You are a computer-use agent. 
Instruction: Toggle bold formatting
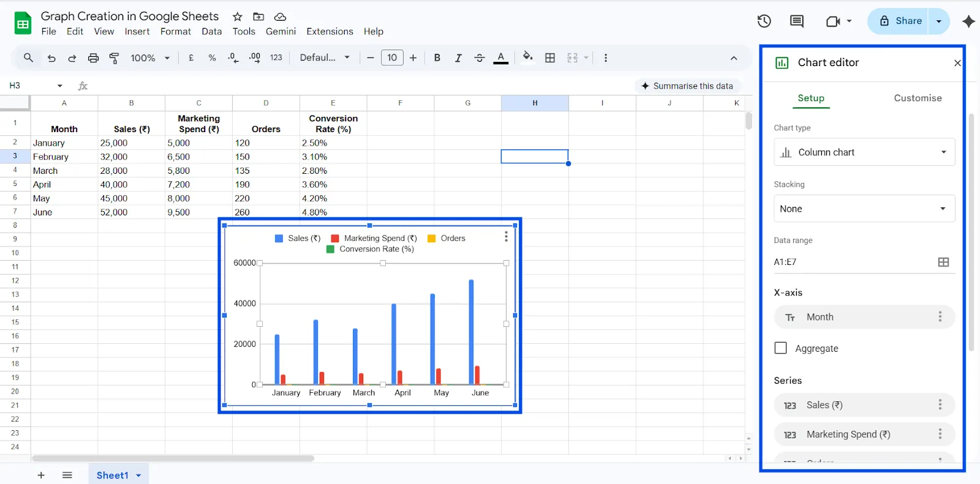click(437, 58)
